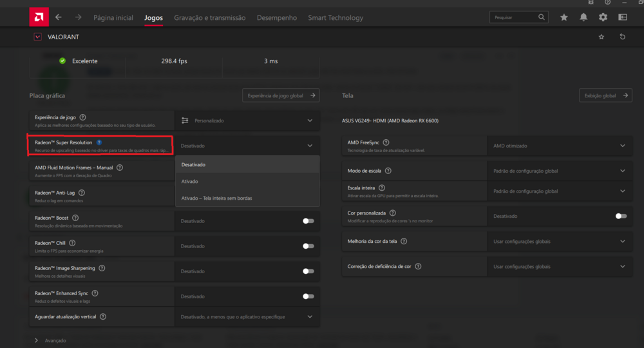The height and width of the screenshot is (348, 644).
Task: Reset VALORANT profile with the undo arrow icon
Action: pos(622,37)
